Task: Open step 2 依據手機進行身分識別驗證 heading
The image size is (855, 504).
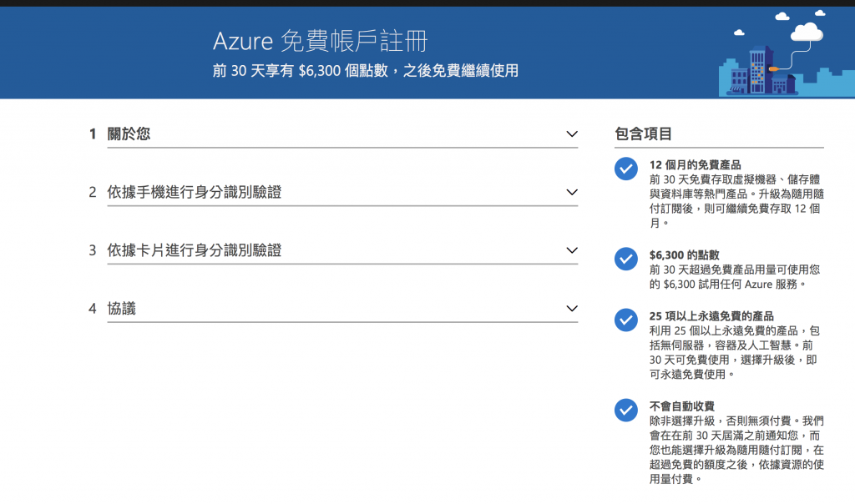Action: 194,192
